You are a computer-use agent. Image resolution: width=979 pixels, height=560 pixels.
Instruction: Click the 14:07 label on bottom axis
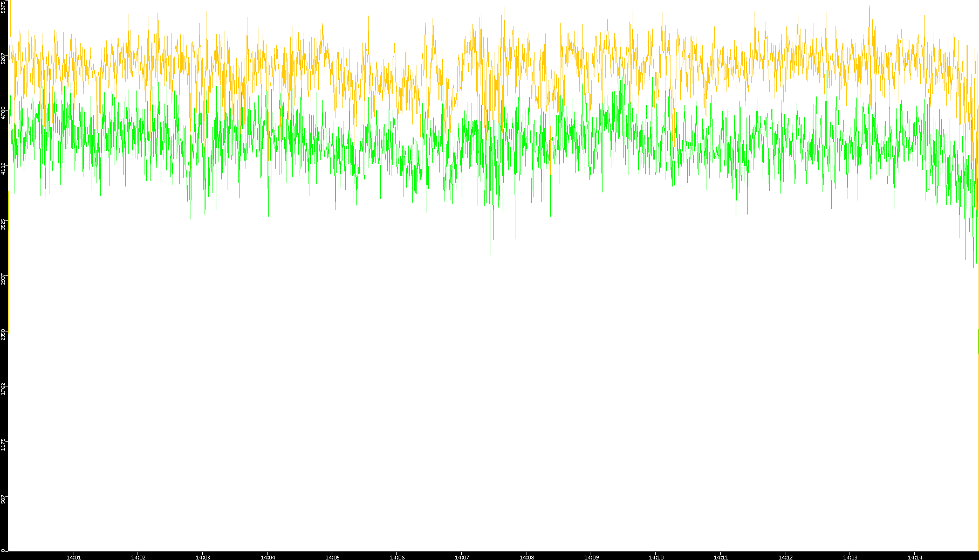[x=462, y=557]
